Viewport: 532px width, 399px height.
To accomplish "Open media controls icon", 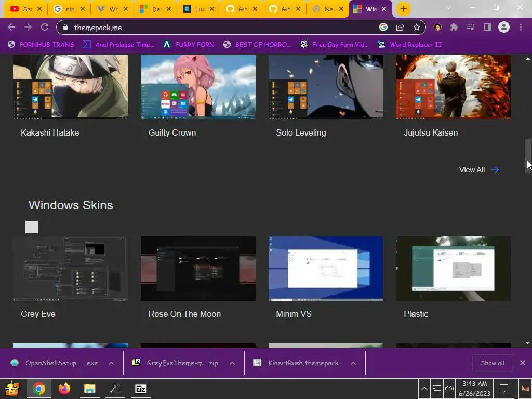I will click(471, 27).
